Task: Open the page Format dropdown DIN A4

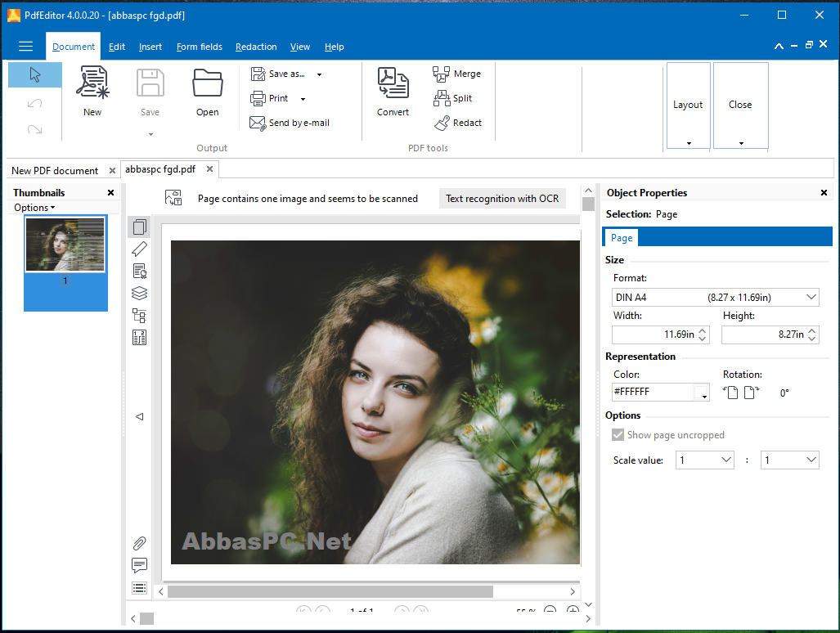Action: click(715, 297)
